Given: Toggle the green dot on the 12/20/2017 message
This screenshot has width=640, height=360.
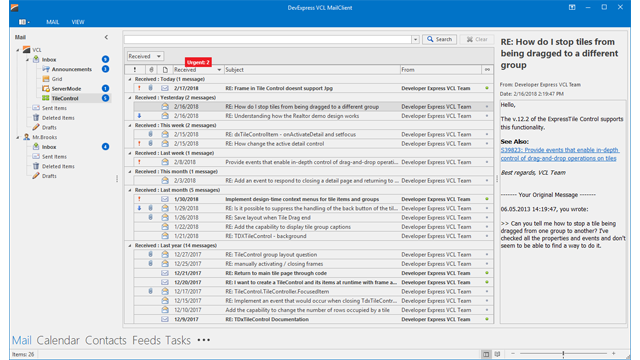Looking at the screenshot, I should tap(487, 282).
